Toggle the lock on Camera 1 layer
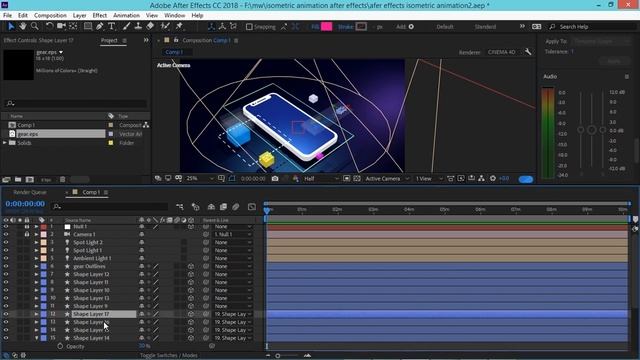Viewport: 640px width, 360px height. pyautogui.click(x=27, y=234)
